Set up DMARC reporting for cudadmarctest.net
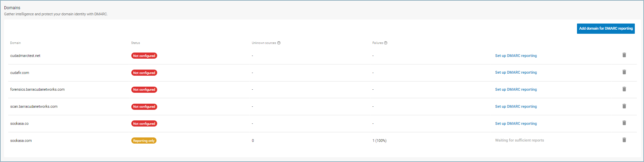 click(x=516, y=56)
